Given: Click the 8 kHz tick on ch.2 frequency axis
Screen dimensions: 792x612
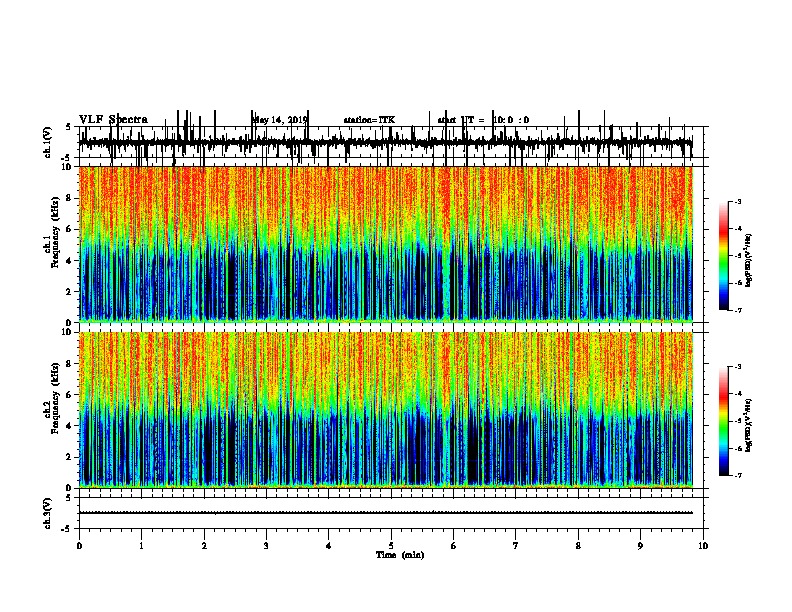Looking at the screenshot, I should tap(69, 364).
